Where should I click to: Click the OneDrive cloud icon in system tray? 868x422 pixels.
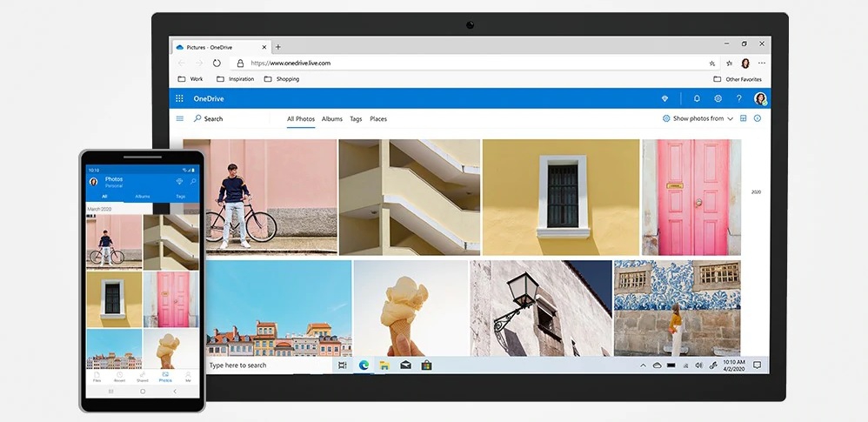658,365
